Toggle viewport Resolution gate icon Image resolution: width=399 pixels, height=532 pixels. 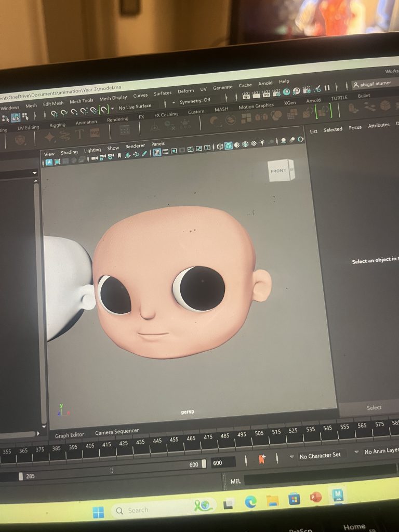click(174, 151)
